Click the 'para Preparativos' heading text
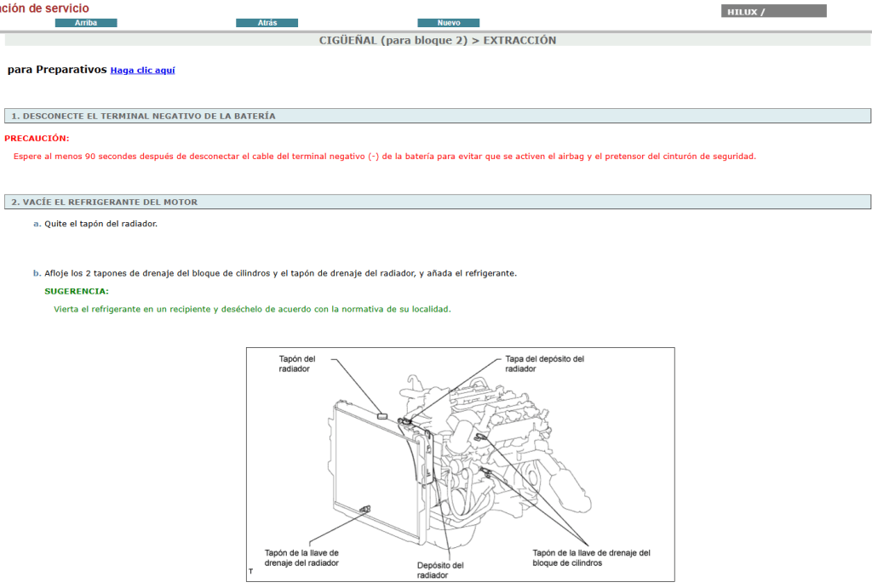Image resolution: width=872 pixels, height=588 pixels. coord(56,70)
